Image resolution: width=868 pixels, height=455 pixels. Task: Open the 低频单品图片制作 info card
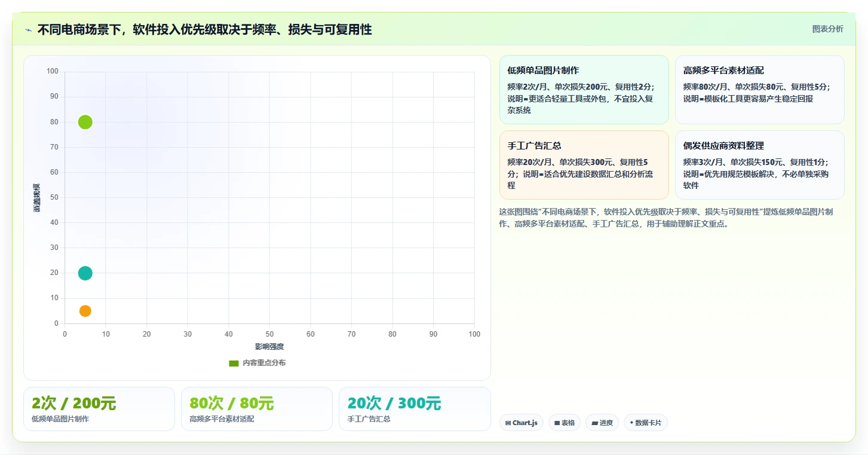click(x=584, y=90)
